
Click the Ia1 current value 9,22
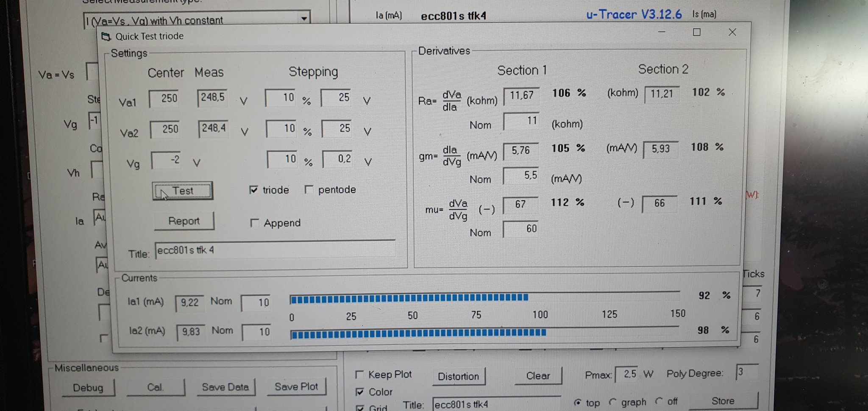coord(189,303)
